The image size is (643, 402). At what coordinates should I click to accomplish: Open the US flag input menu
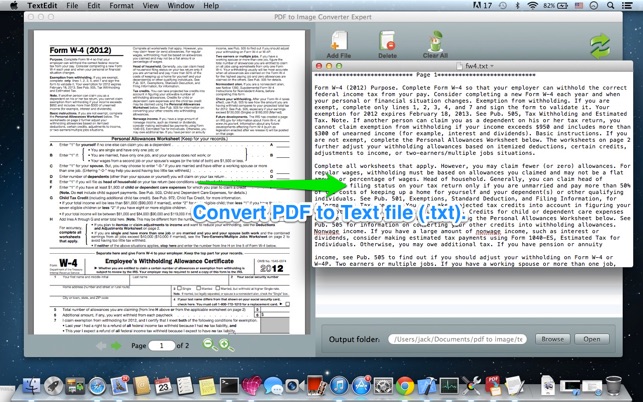[578, 5]
